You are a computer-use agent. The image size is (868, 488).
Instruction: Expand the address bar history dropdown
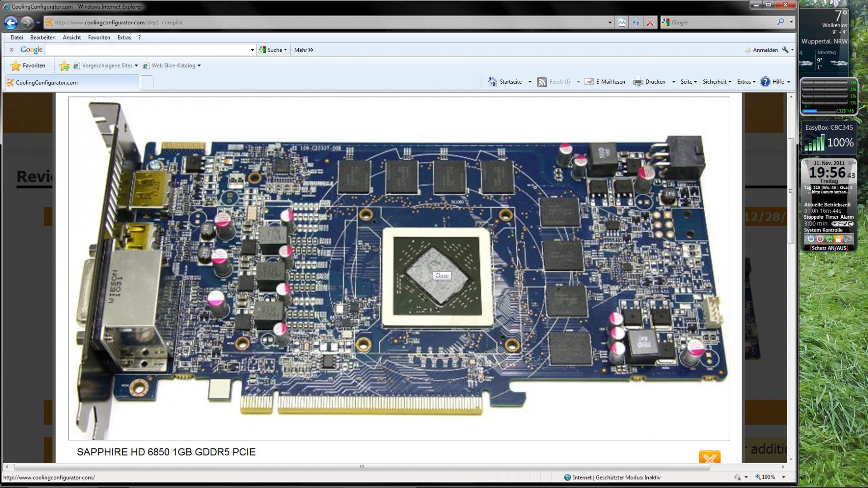click(x=610, y=22)
